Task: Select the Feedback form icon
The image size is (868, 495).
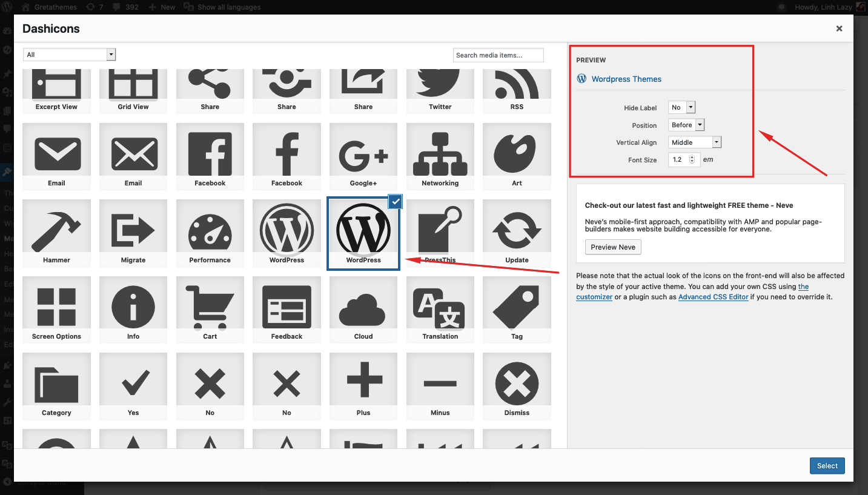Action: (287, 310)
